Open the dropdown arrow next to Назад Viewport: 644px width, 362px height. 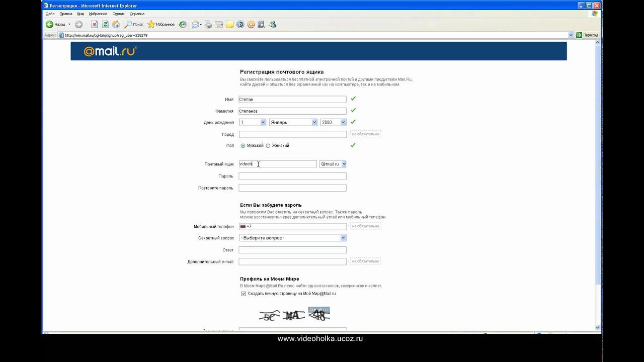(x=69, y=24)
